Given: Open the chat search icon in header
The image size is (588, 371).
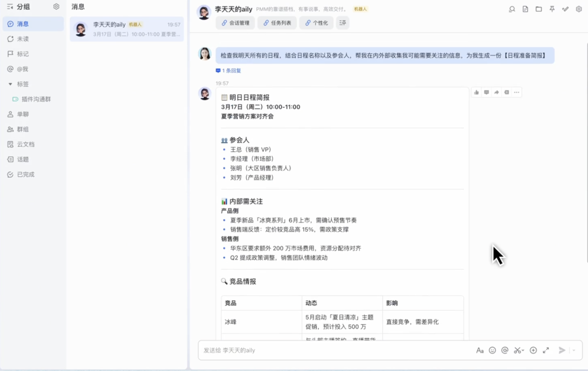Looking at the screenshot, I should click(x=512, y=9).
